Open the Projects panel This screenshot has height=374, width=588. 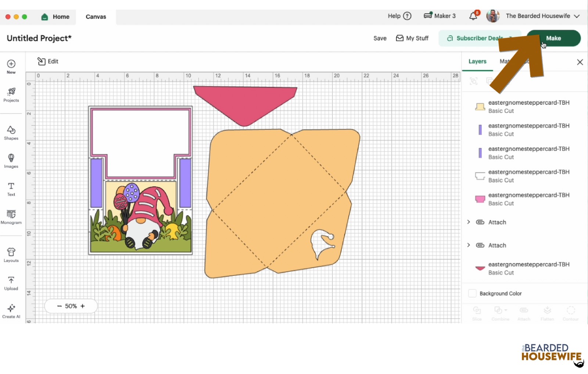point(11,95)
